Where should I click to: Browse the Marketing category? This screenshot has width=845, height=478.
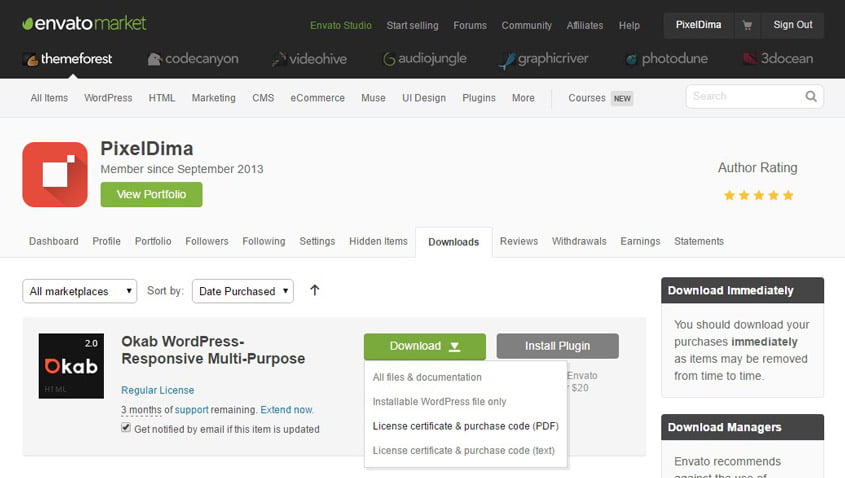coord(213,98)
